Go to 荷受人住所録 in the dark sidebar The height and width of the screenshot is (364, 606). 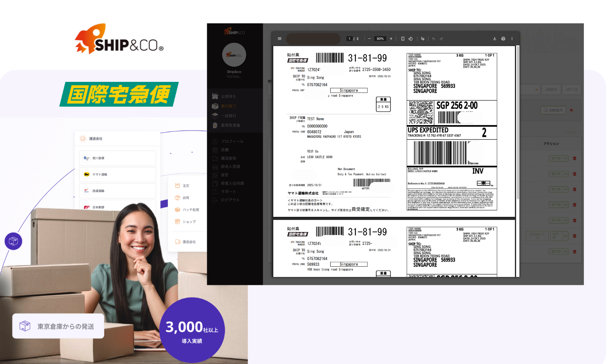pyautogui.click(x=232, y=183)
